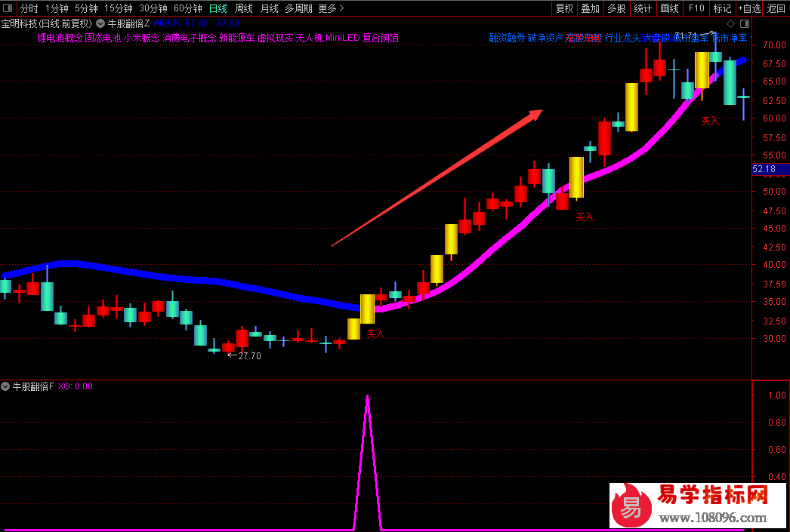790x532 pixels.
Task: Click the 52.18 price label on axis
Action: [x=764, y=169]
